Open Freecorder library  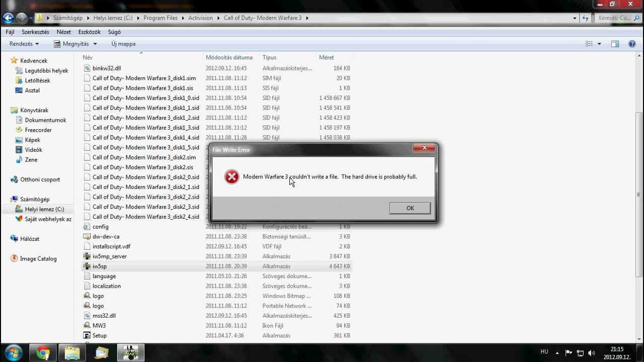pos(38,130)
